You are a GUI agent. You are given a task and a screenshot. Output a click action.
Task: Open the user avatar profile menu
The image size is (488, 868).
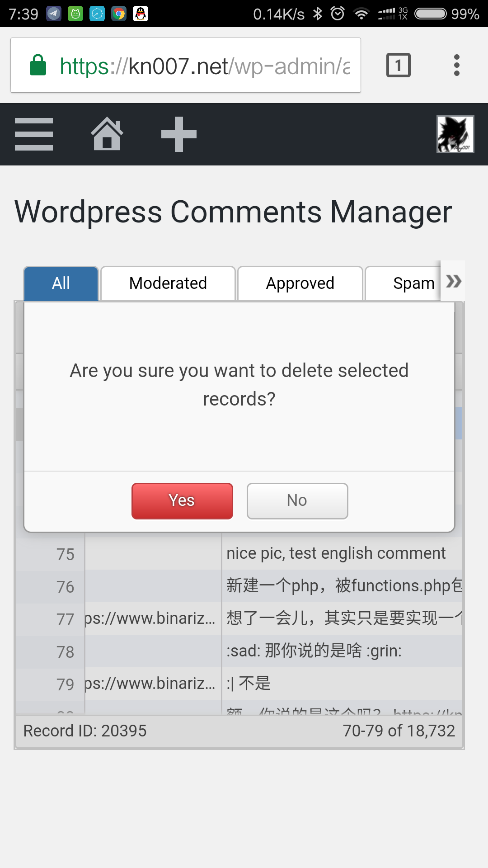click(455, 134)
